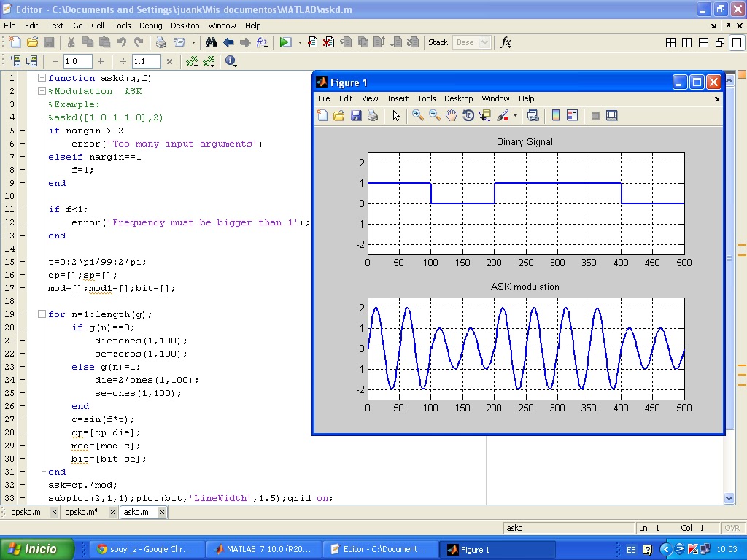
Task: Click the Editor vertical scrollbar down arrow
Action: click(729, 498)
